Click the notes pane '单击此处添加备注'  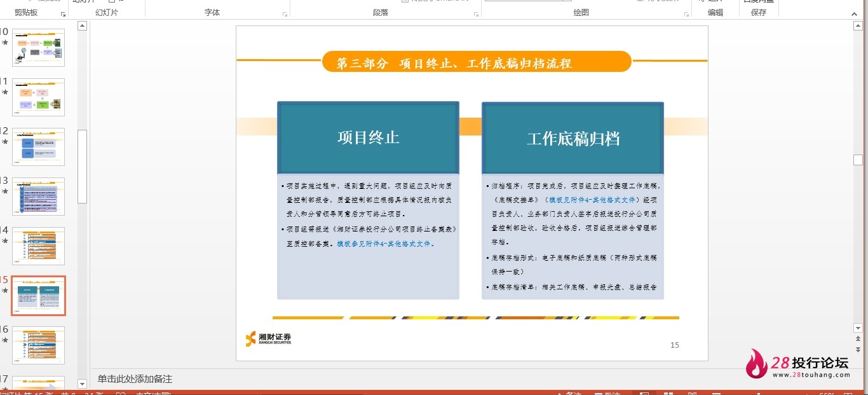click(x=135, y=379)
